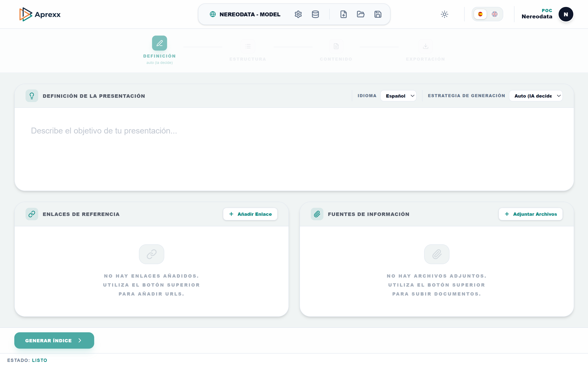Go to Contenido step

(x=336, y=50)
